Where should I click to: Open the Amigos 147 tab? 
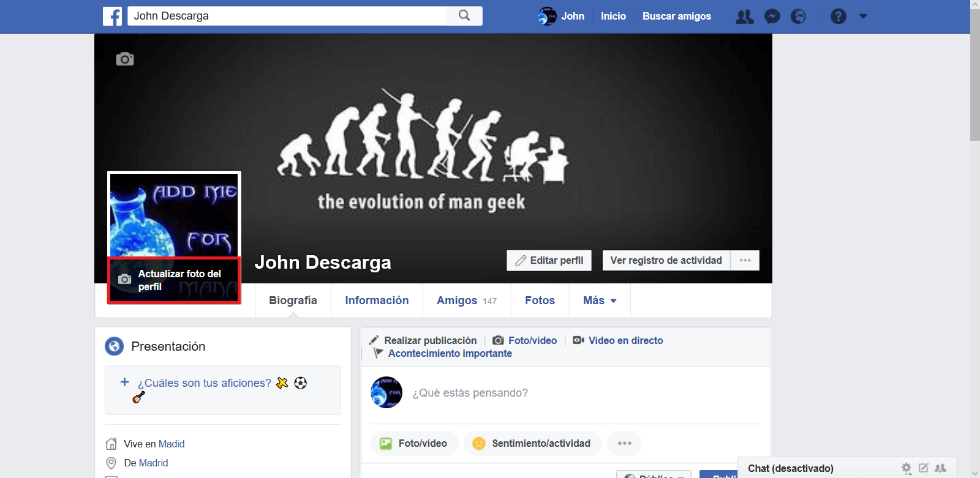coord(467,301)
